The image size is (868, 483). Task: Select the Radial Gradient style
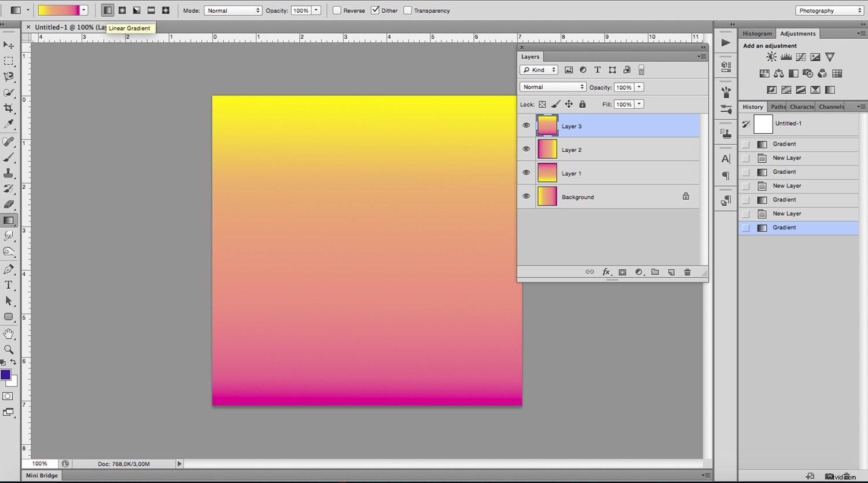coord(122,10)
